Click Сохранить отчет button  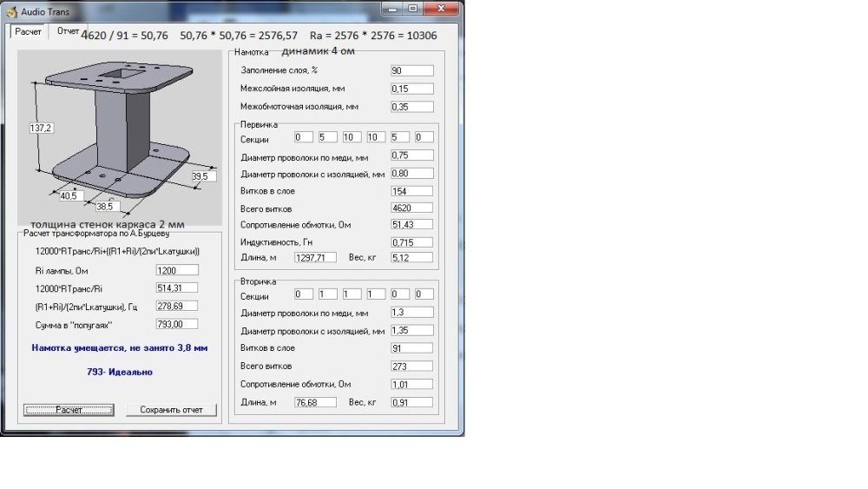pyautogui.click(x=171, y=410)
